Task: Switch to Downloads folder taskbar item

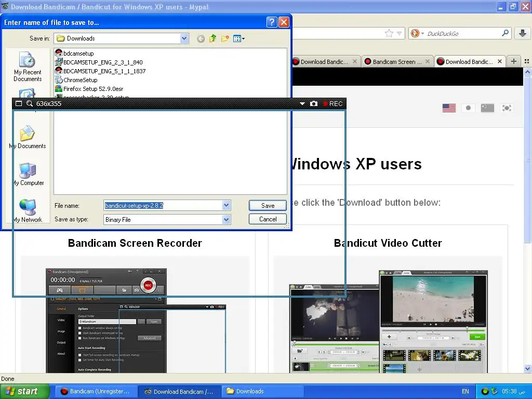Action: tap(262, 391)
